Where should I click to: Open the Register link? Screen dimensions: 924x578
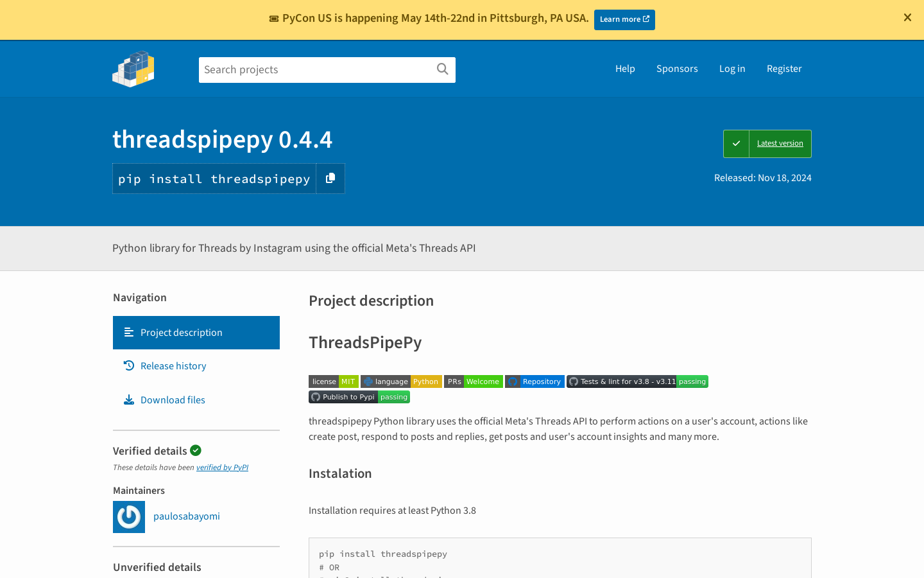click(x=784, y=69)
